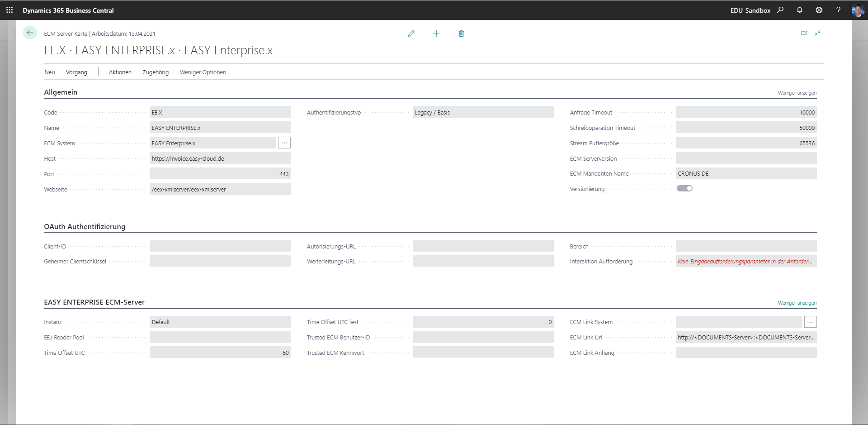Click the page title EE.X · EASY ENTERPRISE.x
The image size is (868, 425).
point(158,50)
